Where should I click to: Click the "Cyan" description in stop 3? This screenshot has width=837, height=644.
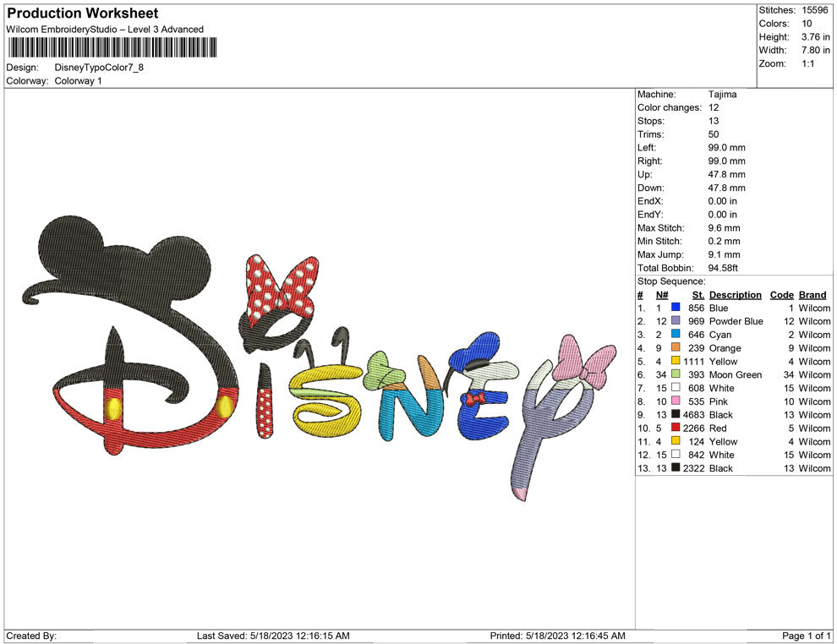(720, 335)
